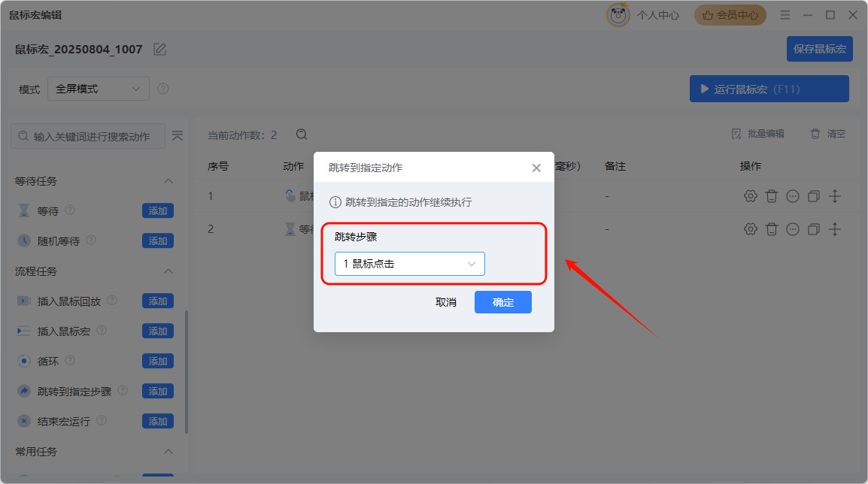This screenshot has height=484, width=868.
Task: Open 批量编辑 batch edit
Action: click(x=758, y=134)
